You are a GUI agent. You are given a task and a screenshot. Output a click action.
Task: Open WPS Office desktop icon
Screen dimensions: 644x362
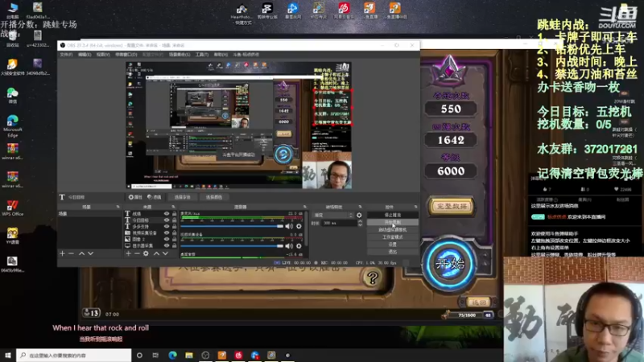click(x=12, y=208)
